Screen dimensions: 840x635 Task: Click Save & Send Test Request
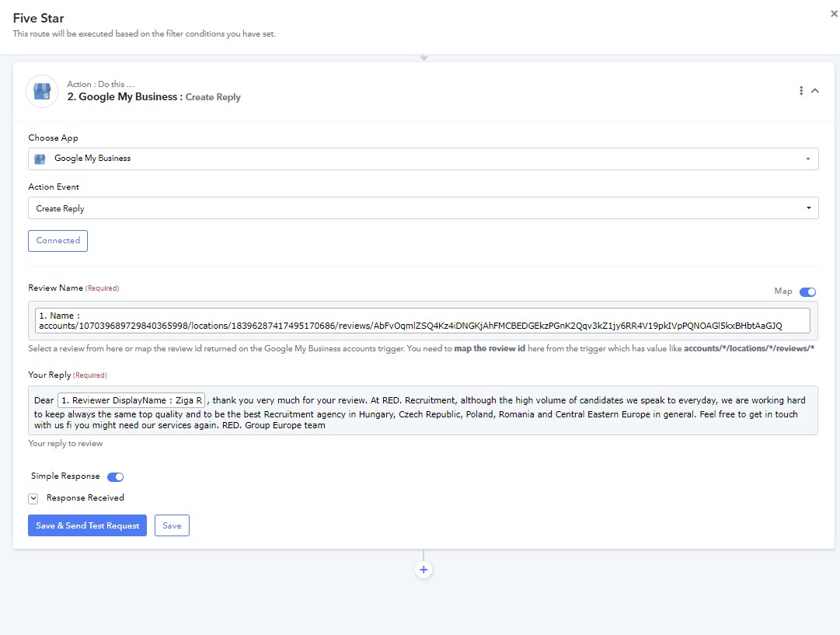87,525
